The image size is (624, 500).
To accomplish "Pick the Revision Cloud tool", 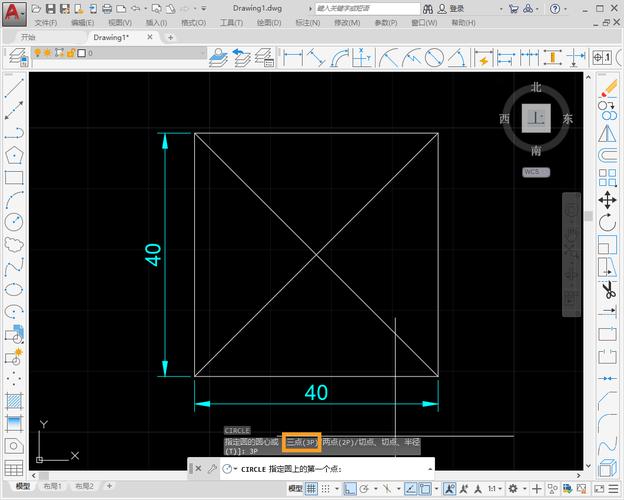I will pos(14,244).
